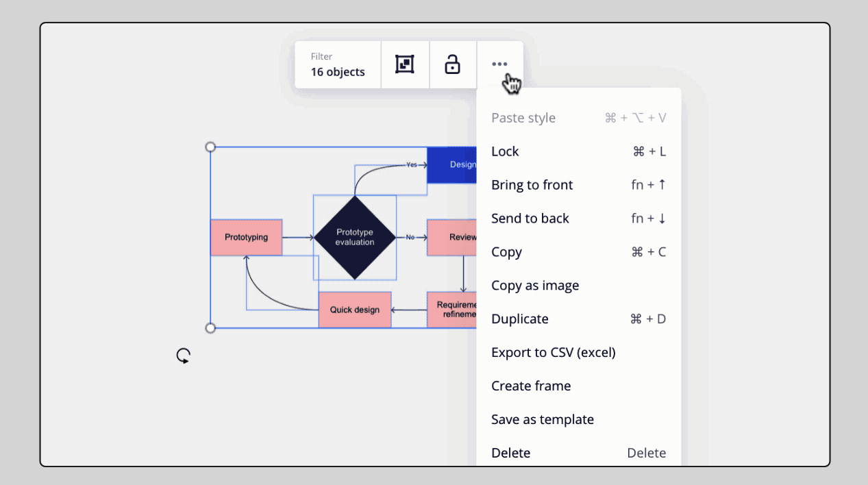Choose Lock from the context menu
This screenshot has width=868, height=485.
coord(505,151)
